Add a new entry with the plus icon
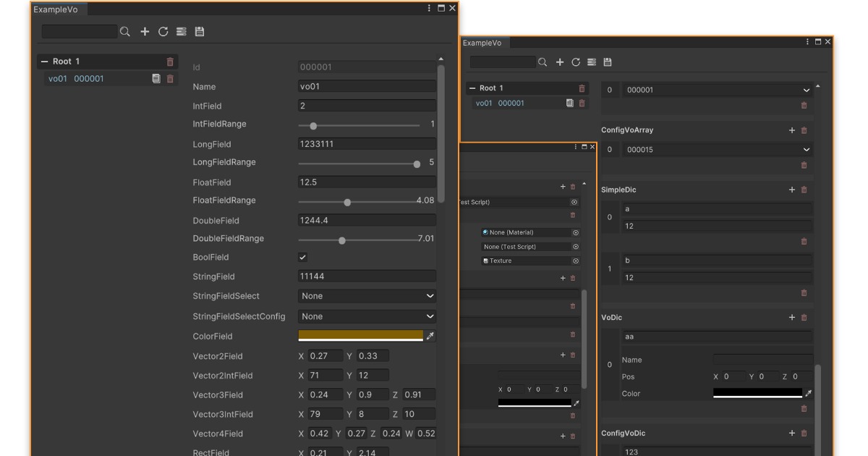The width and height of the screenshot is (868, 456). coord(144,32)
